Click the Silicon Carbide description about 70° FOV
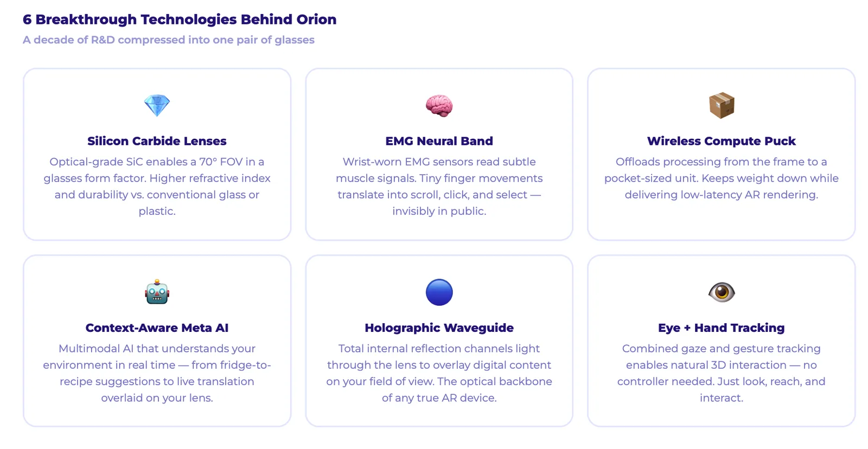 (x=157, y=186)
